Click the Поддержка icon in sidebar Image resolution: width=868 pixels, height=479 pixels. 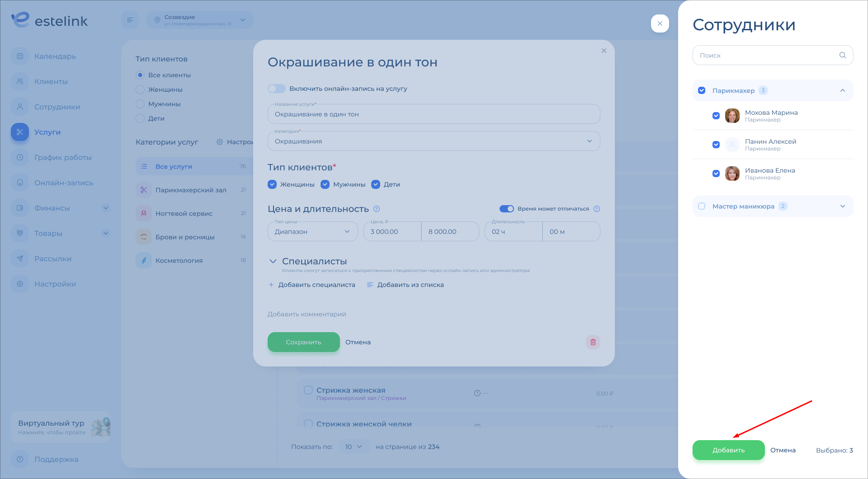tap(20, 459)
